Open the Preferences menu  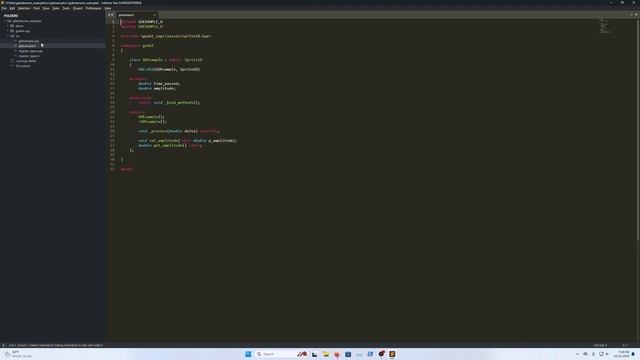click(x=93, y=8)
